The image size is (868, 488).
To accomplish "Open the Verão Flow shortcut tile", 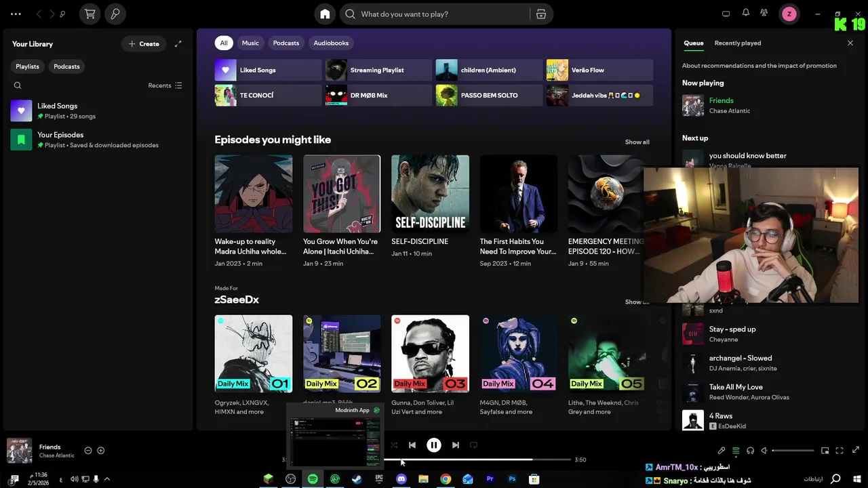I will pyautogui.click(x=599, y=70).
